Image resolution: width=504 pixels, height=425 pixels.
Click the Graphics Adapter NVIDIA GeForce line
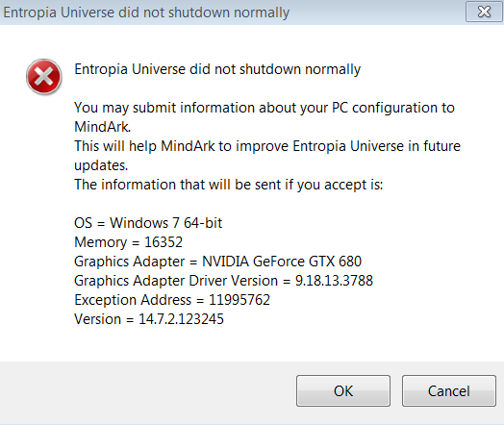218,262
